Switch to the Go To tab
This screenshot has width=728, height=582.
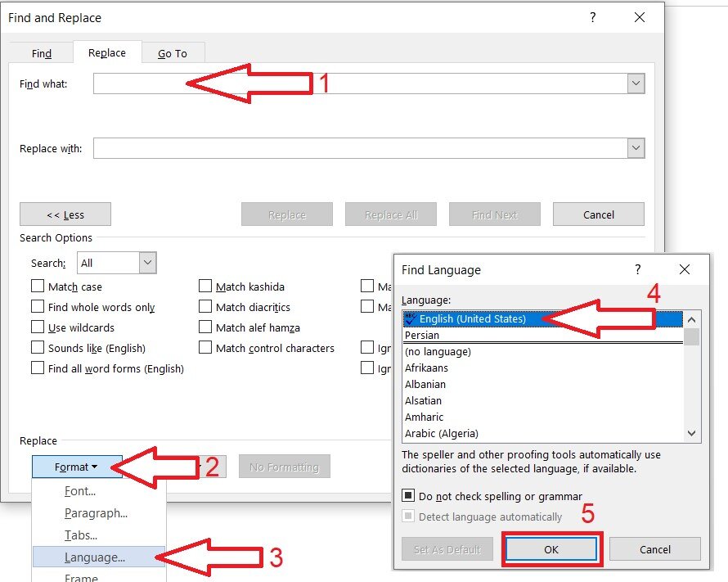click(x=172, y=54)
